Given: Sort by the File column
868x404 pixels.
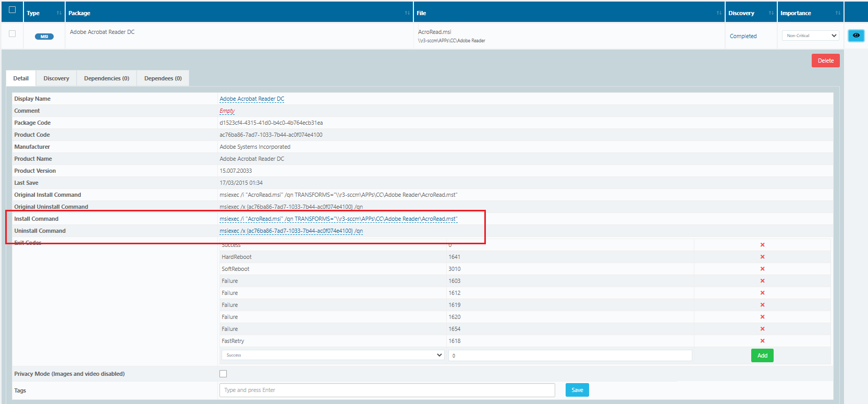Looking at the screenshot, I should 569,13.
